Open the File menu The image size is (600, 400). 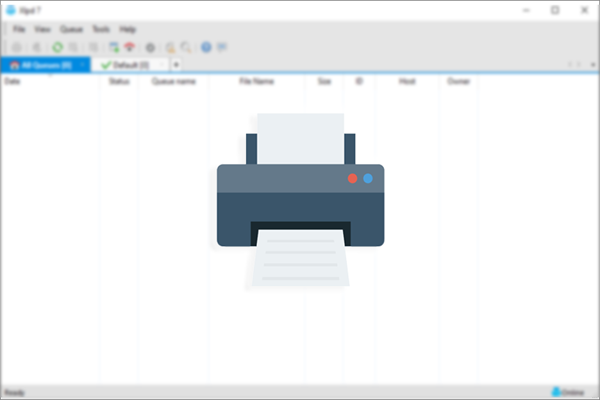[19, 30]
